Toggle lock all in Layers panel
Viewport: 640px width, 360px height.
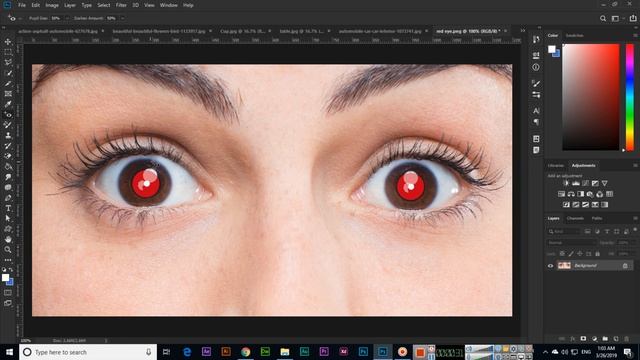click(x=598, y=254)
